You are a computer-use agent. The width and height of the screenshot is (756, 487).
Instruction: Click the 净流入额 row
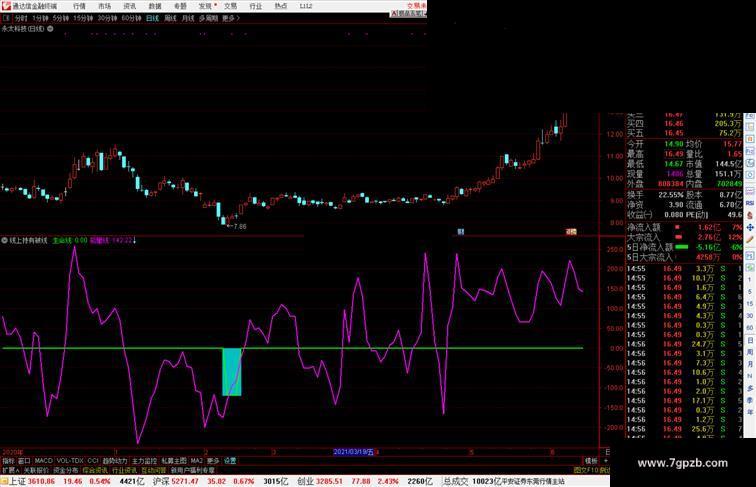coord(685,227)
